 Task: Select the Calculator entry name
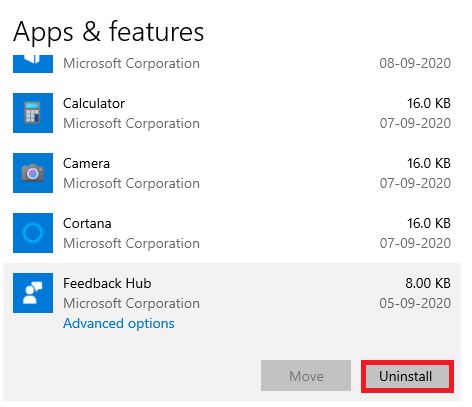(x=94, y=103)
